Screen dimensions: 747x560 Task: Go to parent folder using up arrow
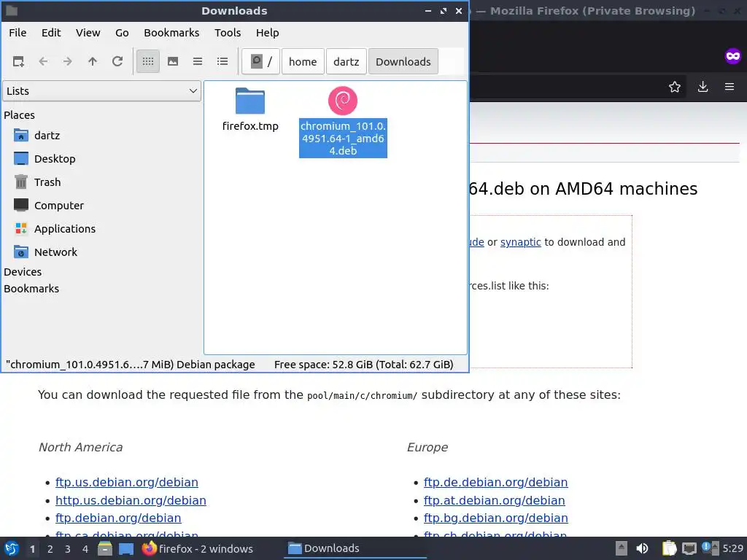tap(93, 61)
